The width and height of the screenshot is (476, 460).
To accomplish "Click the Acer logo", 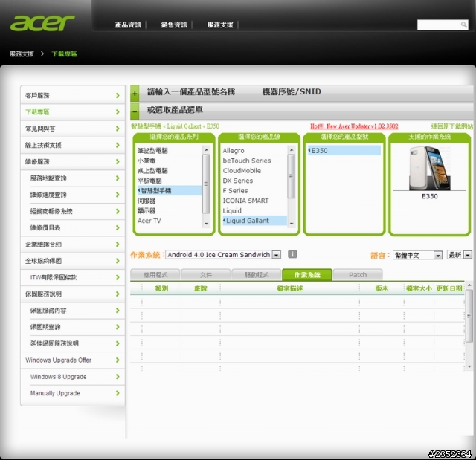I will (42, 23).
